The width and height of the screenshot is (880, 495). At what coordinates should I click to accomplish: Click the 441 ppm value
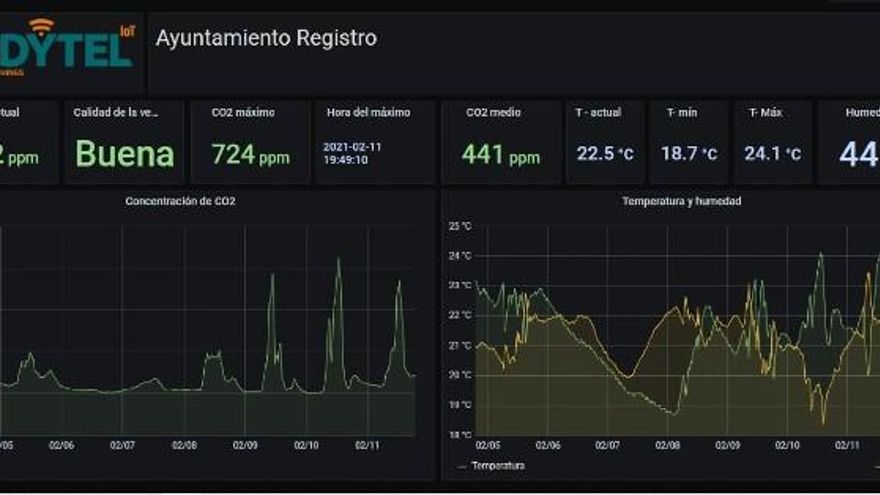[x=501, y=154]
